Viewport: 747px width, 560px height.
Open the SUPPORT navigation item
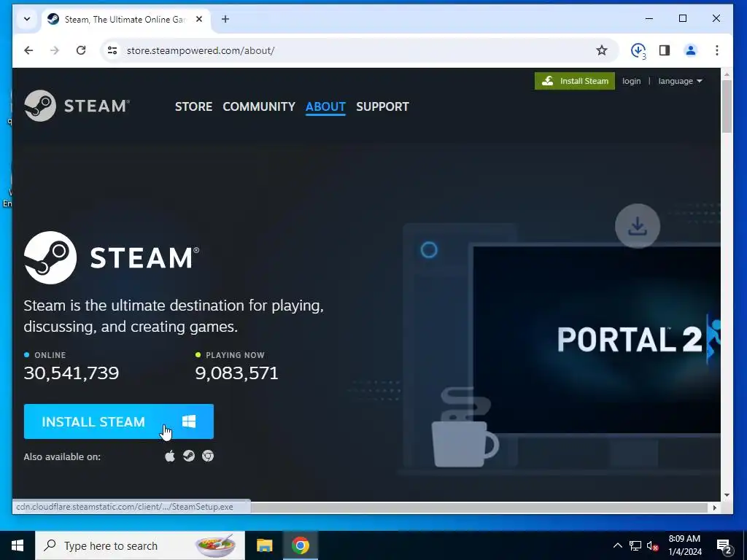pyautogui.click(x=382, y=106)
